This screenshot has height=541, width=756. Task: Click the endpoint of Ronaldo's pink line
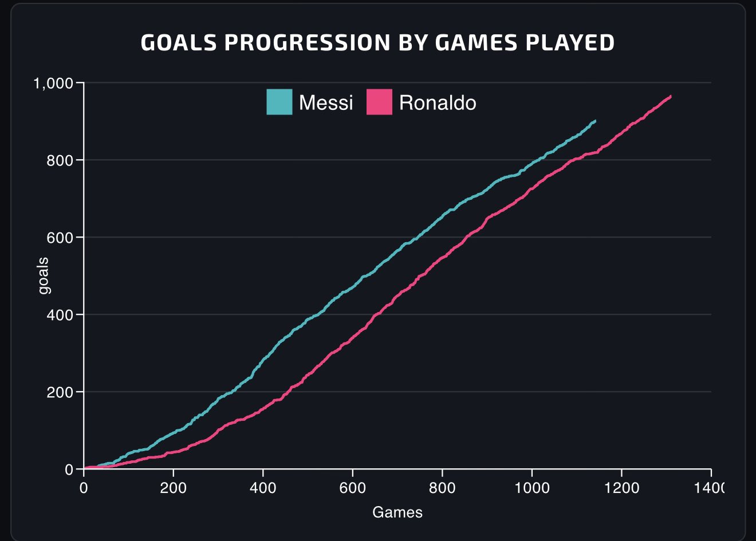670,97
